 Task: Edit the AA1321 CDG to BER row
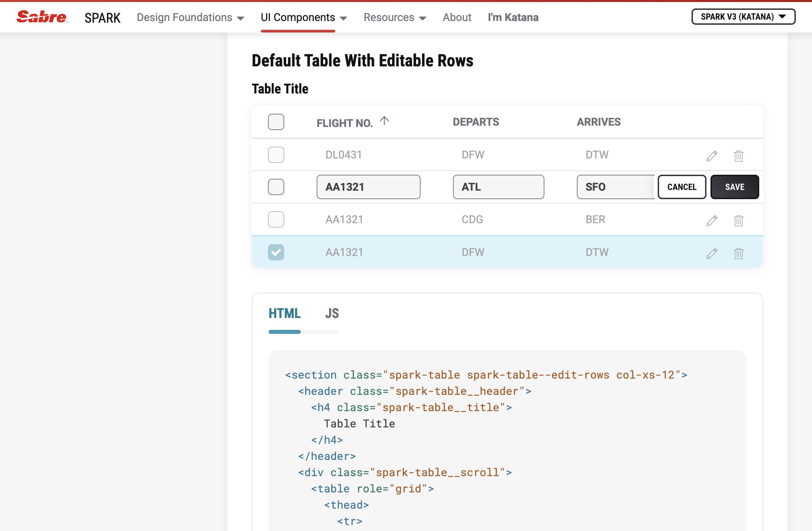pyautogui.click(x=712, y=220)
